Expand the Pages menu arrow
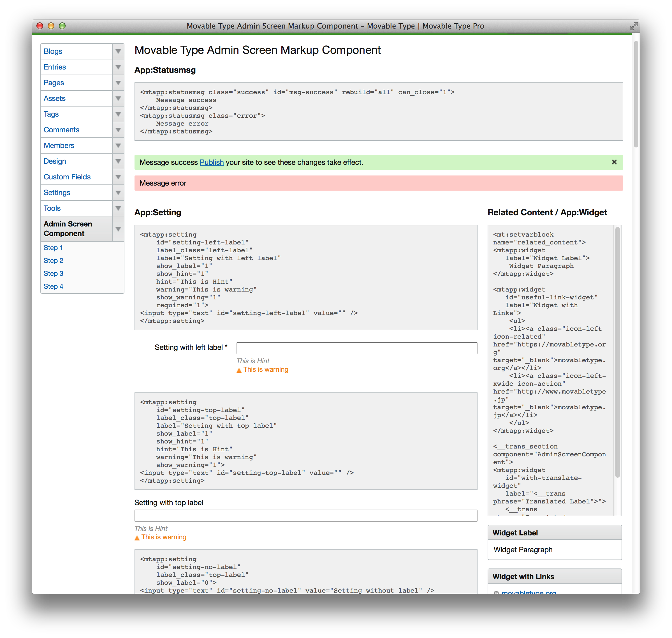 click(x=118, y=83)
